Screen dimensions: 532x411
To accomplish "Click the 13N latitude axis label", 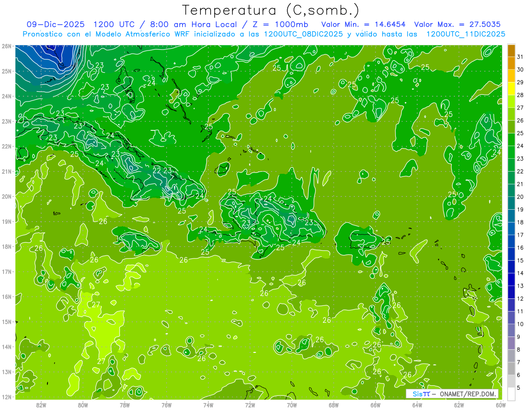I will click(x=7, y=372).
